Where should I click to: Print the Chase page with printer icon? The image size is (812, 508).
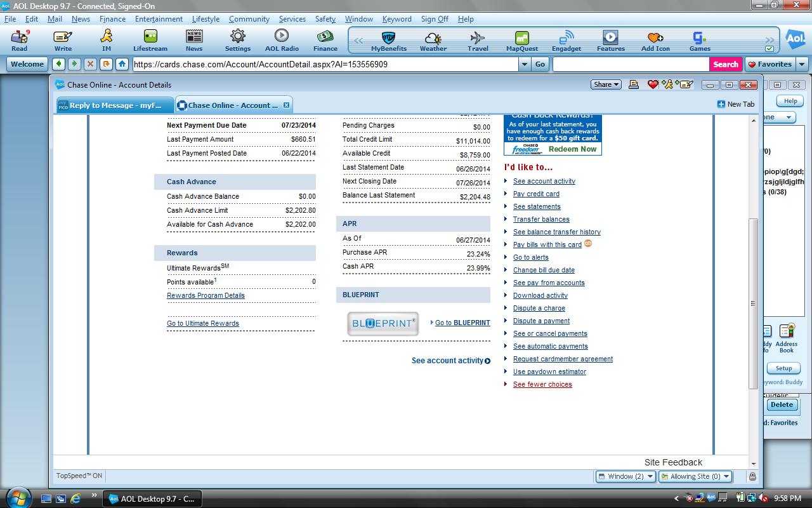633,84
